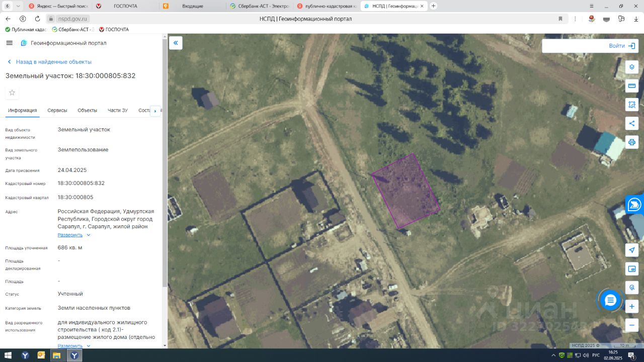
Task: Add the land plot to favorites with the star
Action: (12, 93)
